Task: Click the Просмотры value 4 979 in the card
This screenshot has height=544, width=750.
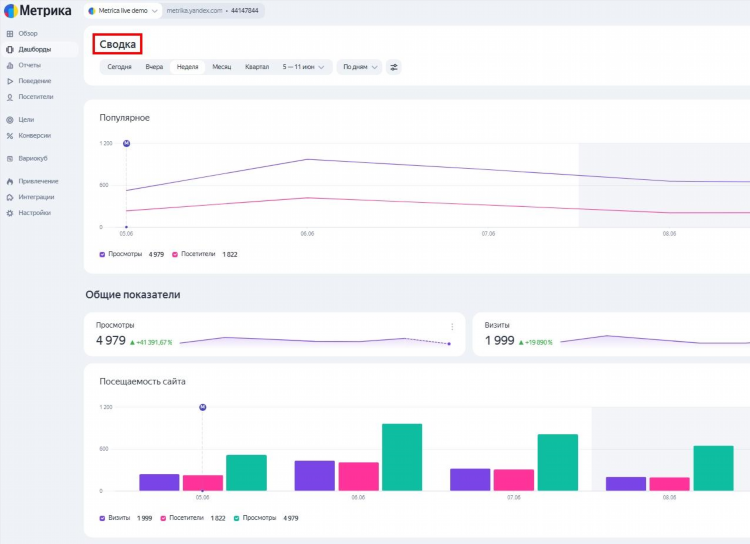Action: pos(110,341)
